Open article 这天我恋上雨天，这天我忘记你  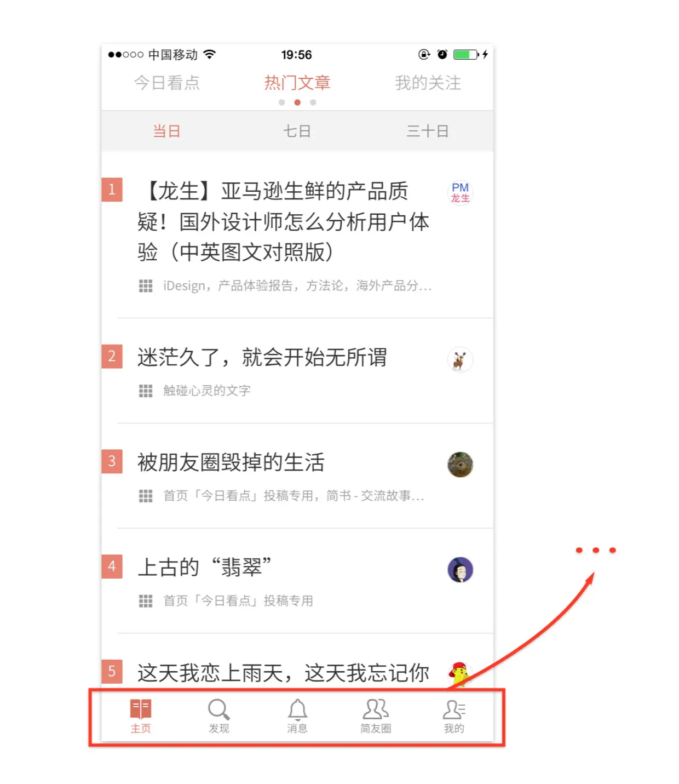click(x=283, y=673)
